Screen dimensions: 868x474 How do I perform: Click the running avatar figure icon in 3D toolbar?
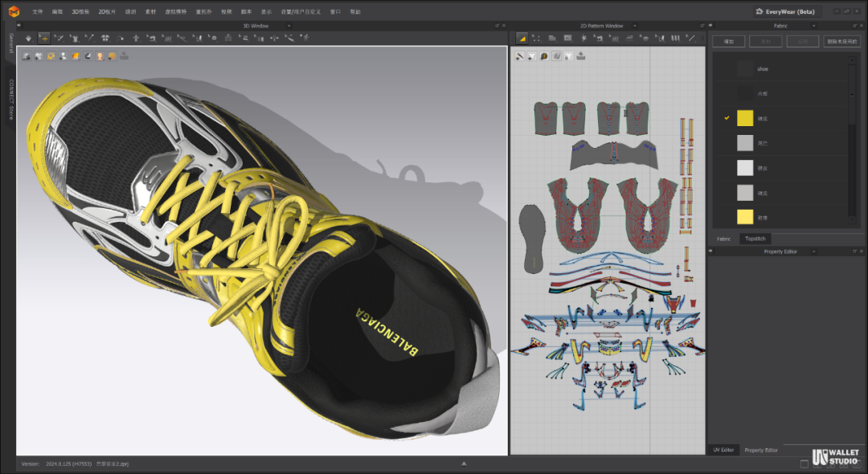coord(305,39)
